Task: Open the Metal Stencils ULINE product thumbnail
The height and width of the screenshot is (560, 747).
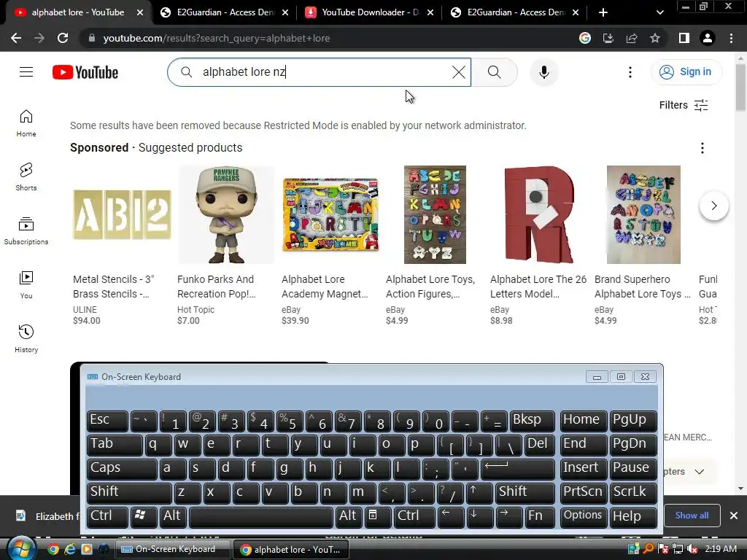Action: 122,215
